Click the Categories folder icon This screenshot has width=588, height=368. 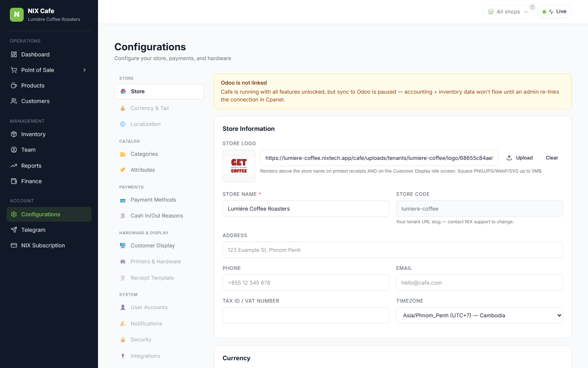pos(123,154)
